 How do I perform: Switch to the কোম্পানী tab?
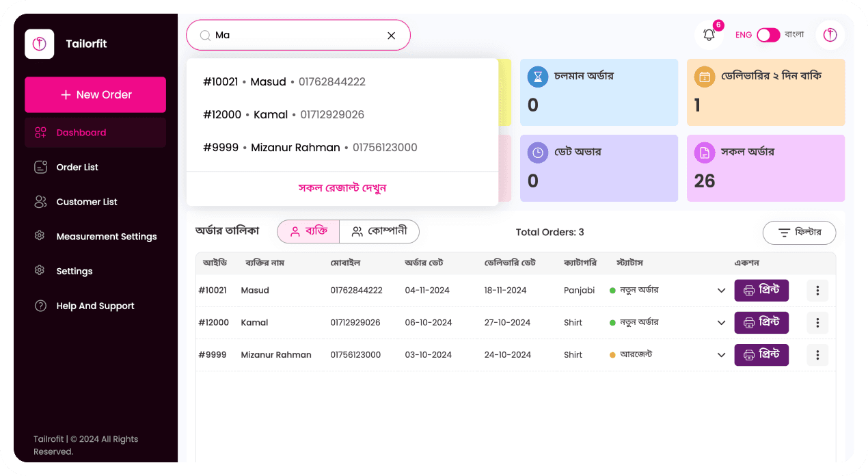[x=379, y=232]
